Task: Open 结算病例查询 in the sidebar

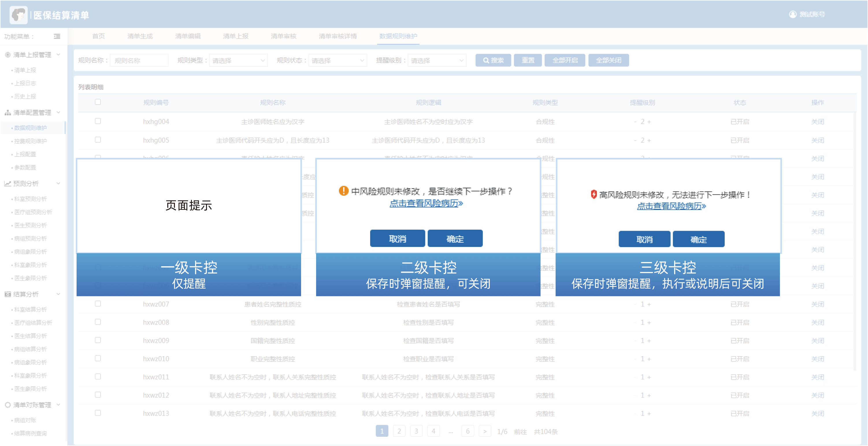Action: pos(30,433)
